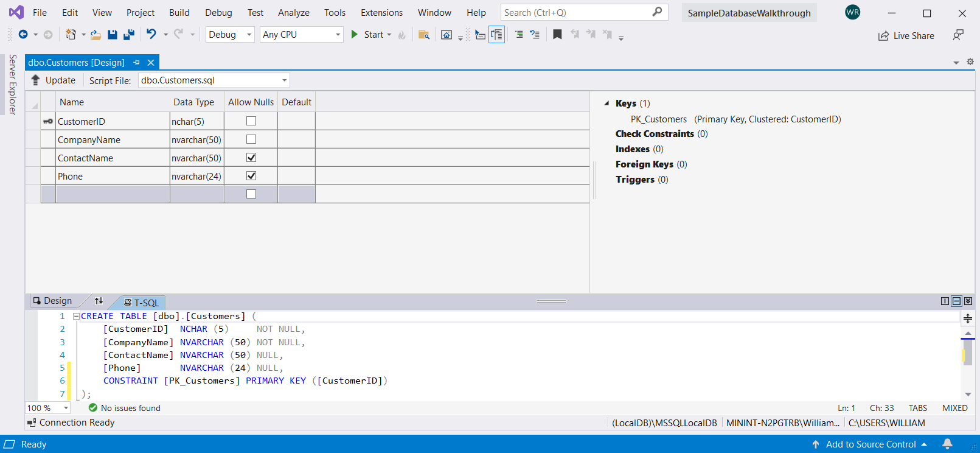Click the swap panes arrows icon
Image resolution: width=980 pixels, height=453 pixels.
pyautogui.click(x=99, y=301)
